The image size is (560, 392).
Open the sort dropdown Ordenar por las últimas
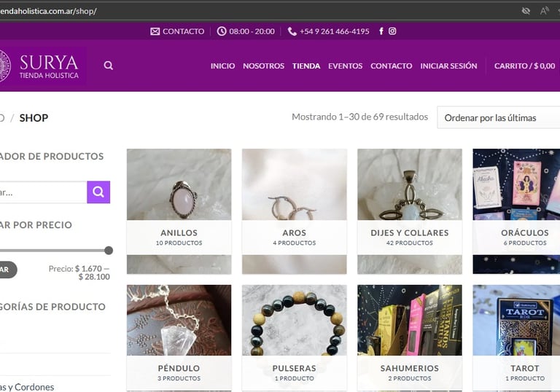click(x=499, y=118)
